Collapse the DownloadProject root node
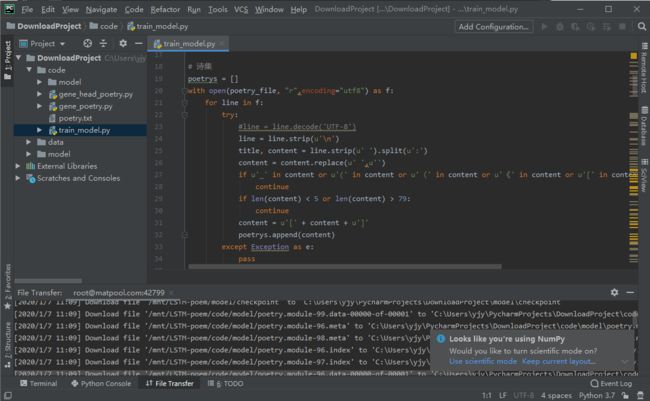The image size is (650, 401). (18, 58)
